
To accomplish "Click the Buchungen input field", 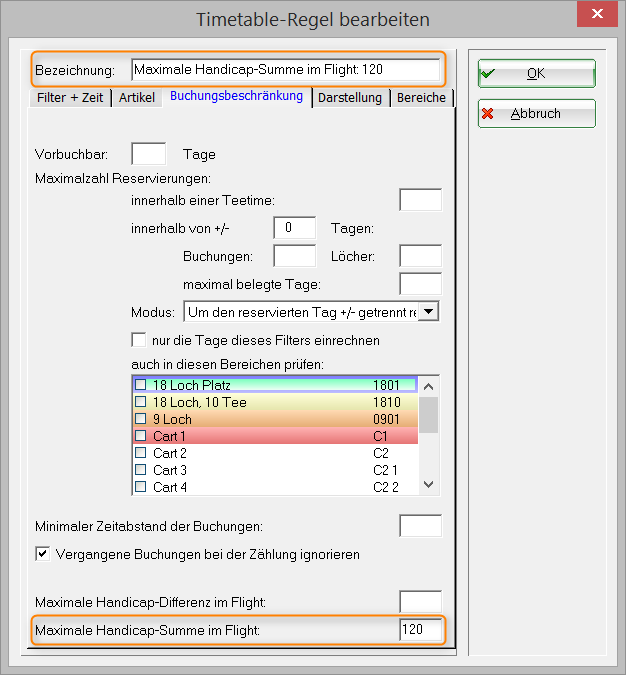I will click(294, 256).
